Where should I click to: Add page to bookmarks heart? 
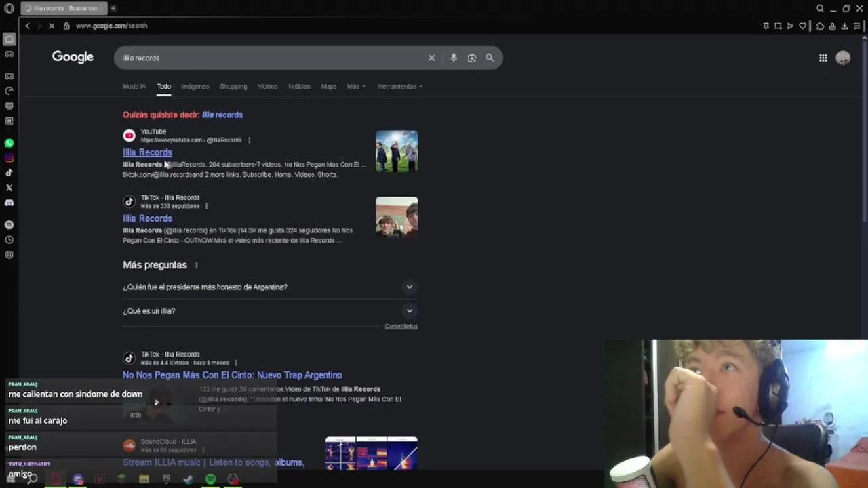coord(802,26)
